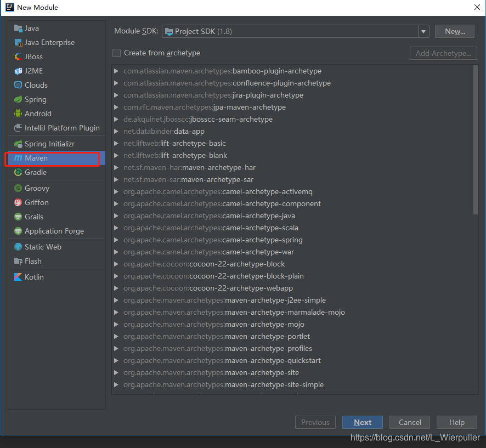Click archetype list vertical scrollbar

[476, 139]
